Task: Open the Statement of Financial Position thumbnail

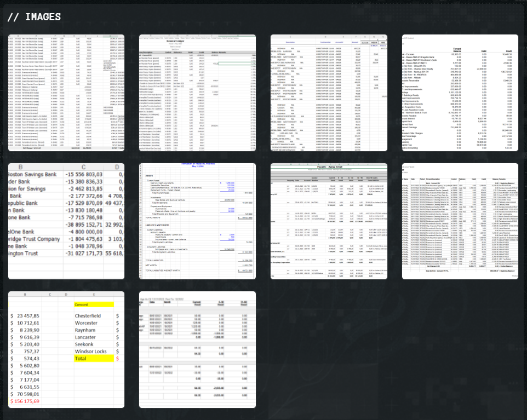Action: click(x=197, y=221)
